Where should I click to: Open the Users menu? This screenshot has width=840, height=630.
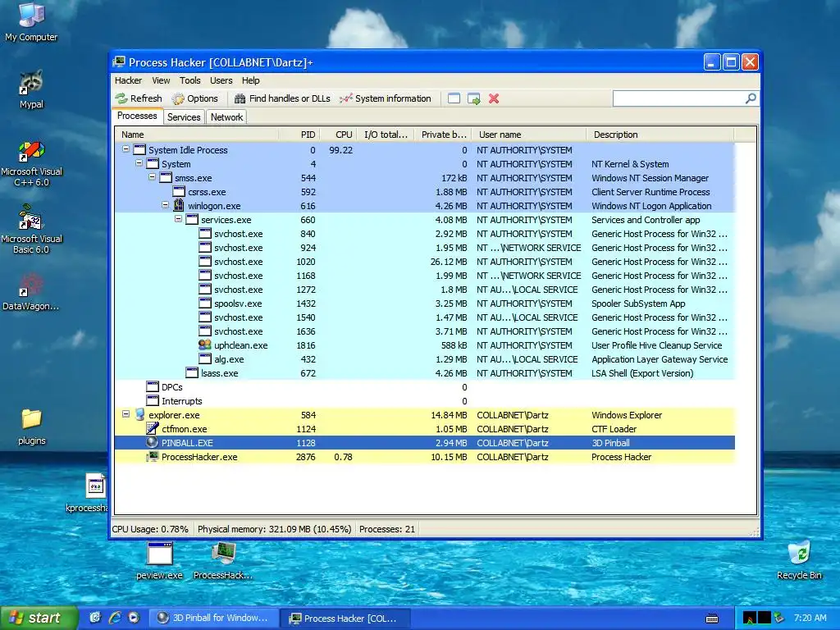[x=221, y=80]
